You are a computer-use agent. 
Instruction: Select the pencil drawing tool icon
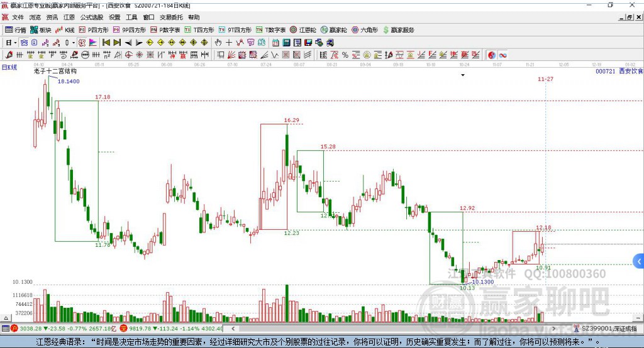[9, 55]
